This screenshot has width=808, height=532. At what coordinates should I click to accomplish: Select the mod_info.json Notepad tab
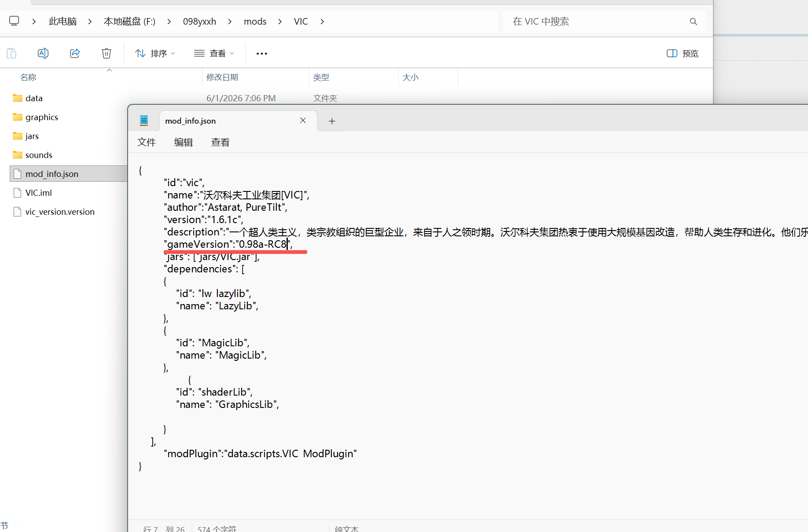[238, 121]
